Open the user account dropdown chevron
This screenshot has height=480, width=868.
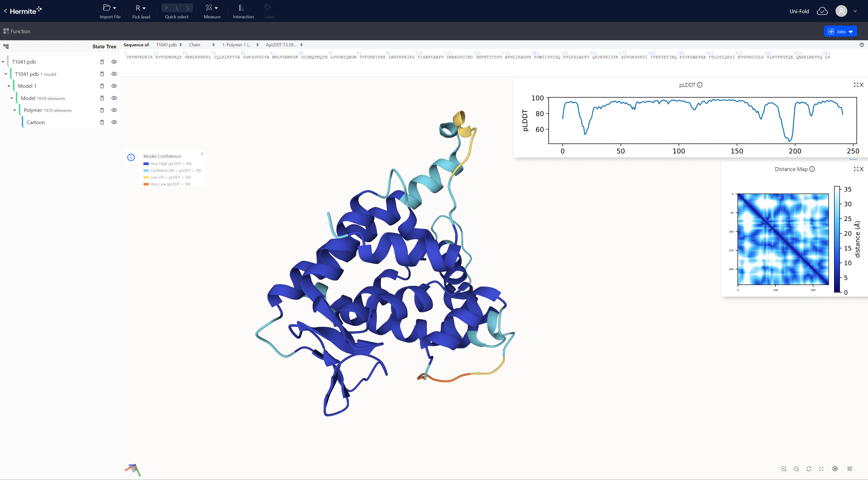[x=855, y=11]
